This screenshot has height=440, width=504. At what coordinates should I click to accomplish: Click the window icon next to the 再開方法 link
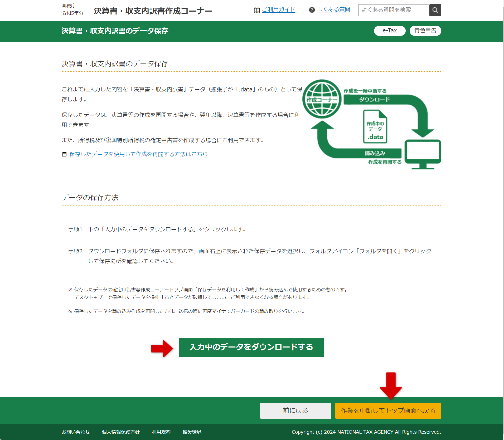pyautogui.click(x=64, y=154)
